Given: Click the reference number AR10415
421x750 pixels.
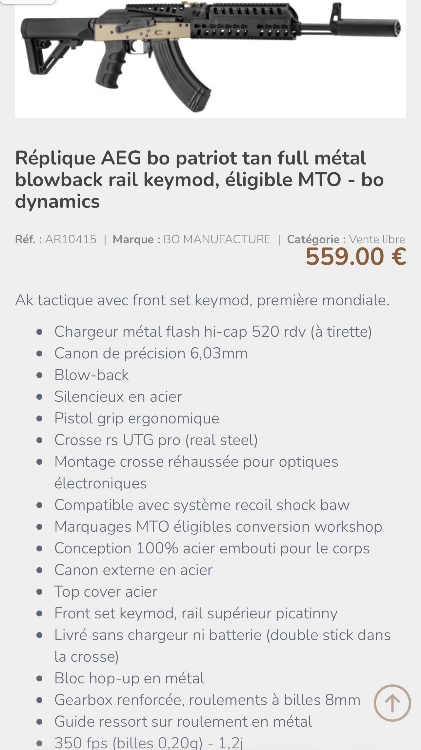Looking at the screenshot, I should click(x=71, y=239).
